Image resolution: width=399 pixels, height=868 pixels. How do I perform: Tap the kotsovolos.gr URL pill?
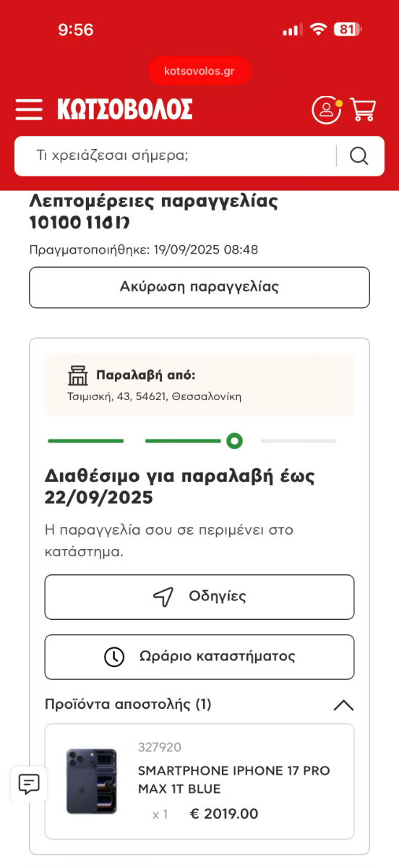(199, 71)
